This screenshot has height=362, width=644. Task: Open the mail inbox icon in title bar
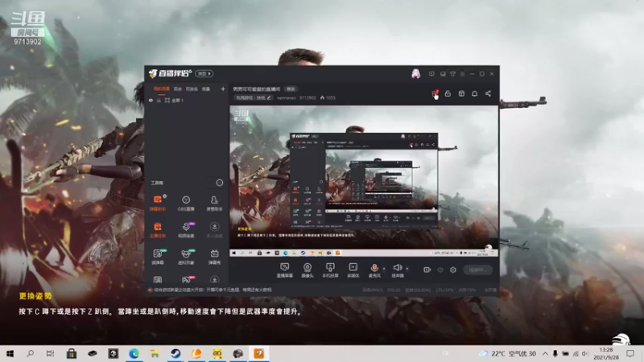443,74
